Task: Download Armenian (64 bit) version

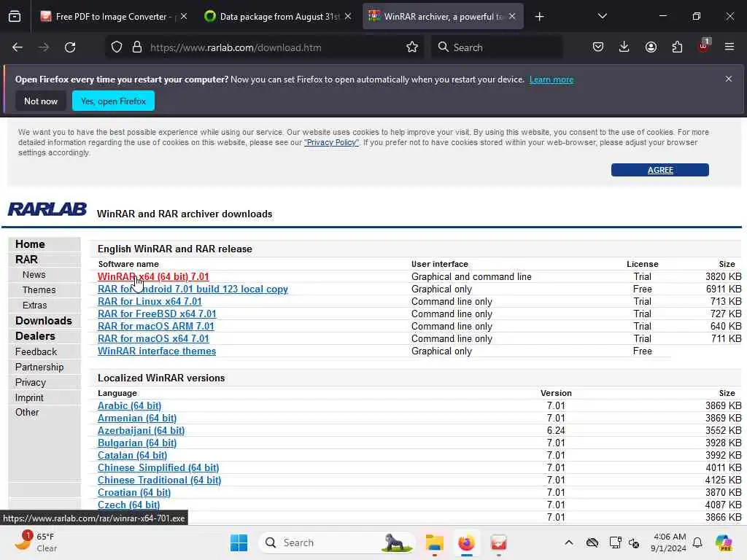Action: click(x=136, y=418)
